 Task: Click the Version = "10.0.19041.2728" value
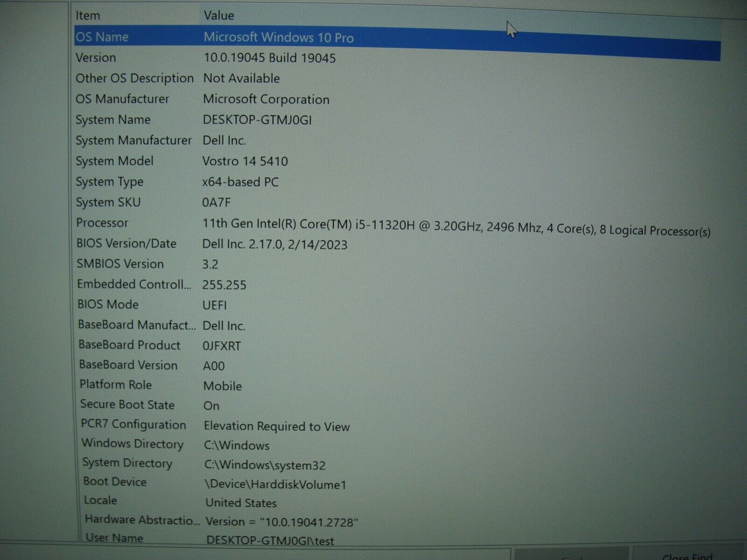point(282,522)
